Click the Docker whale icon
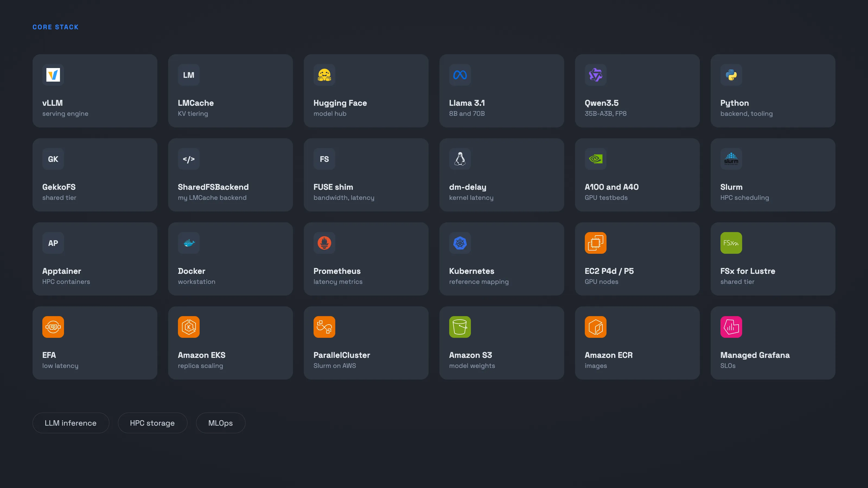The width and height of the screenshot is (868, 488). pyautogui.click(x=189, y=243)
